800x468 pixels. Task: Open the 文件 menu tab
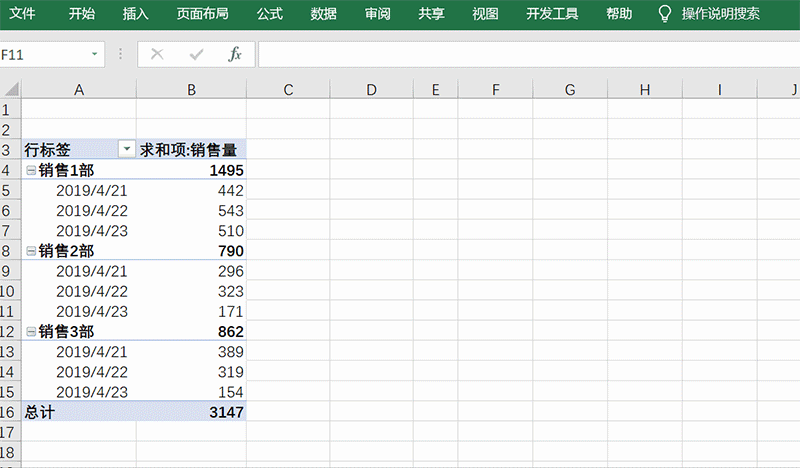[x=23, y=14]
